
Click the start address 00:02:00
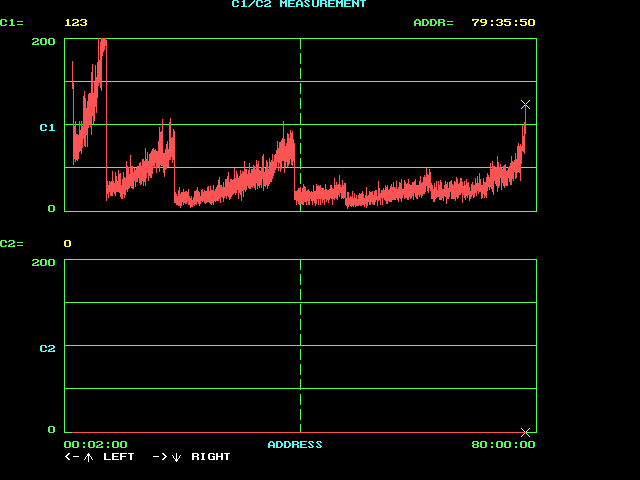click(96, 444)
